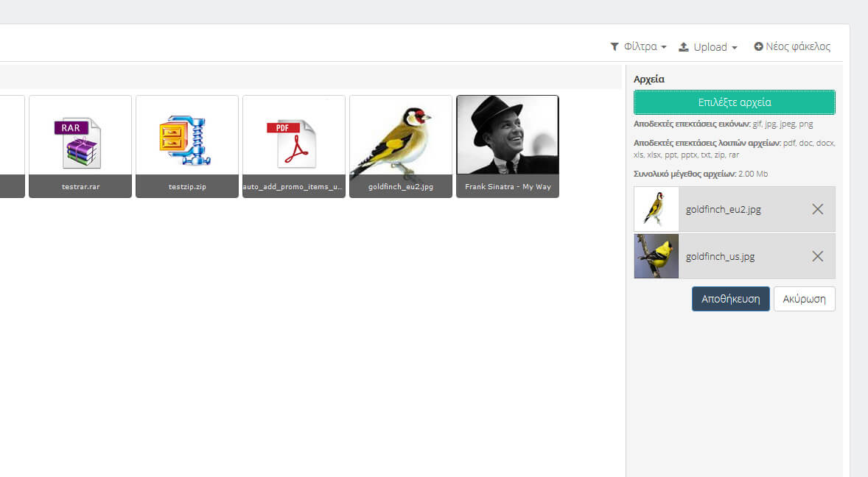Select the Frank Sinatra - My Way tile

point(508,146)
